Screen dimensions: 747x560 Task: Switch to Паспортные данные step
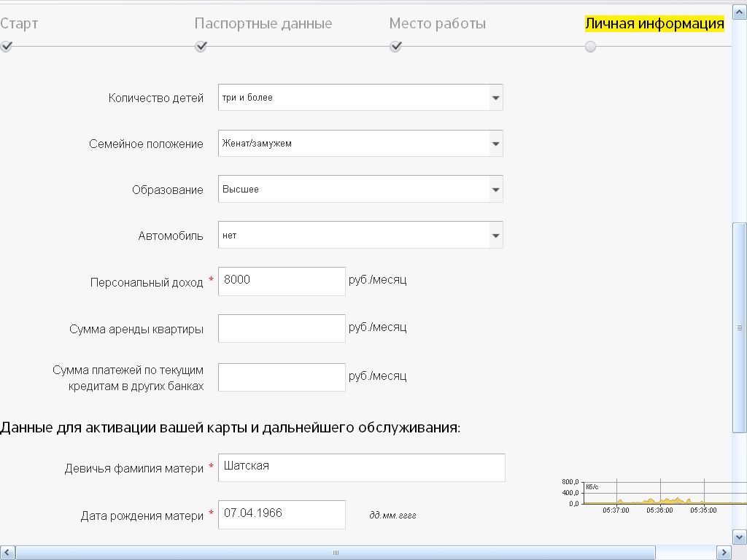click(263, 23)
